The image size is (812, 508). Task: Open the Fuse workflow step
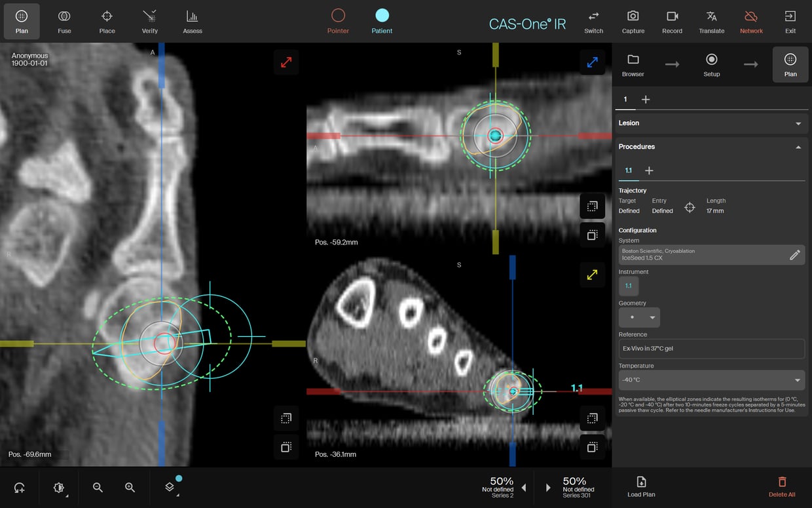[x=64, y=21]
